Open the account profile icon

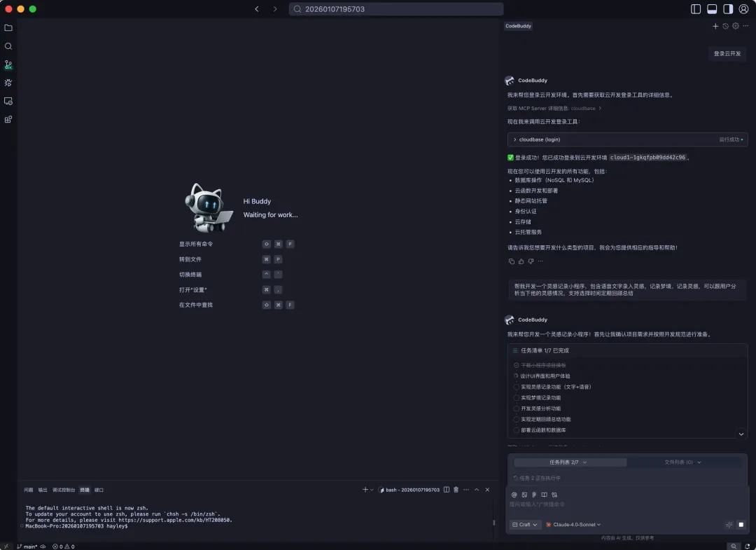coord(744,9)
